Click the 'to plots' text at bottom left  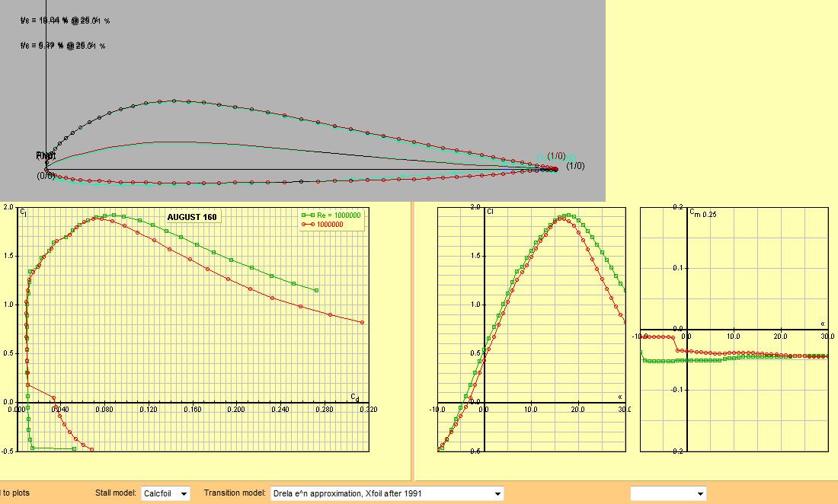[x=15, y=493]
